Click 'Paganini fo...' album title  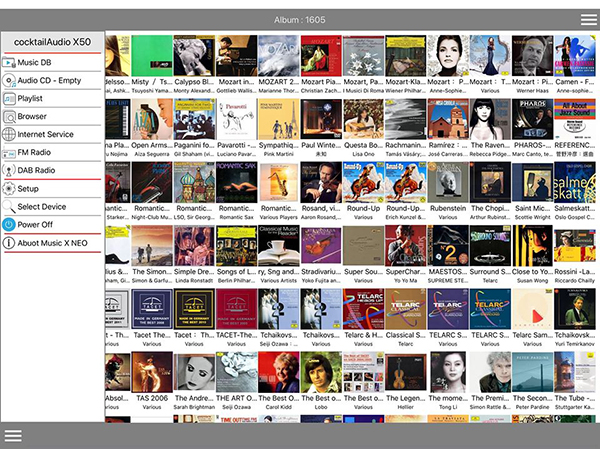pyautogui.click(x=194, y=145)
